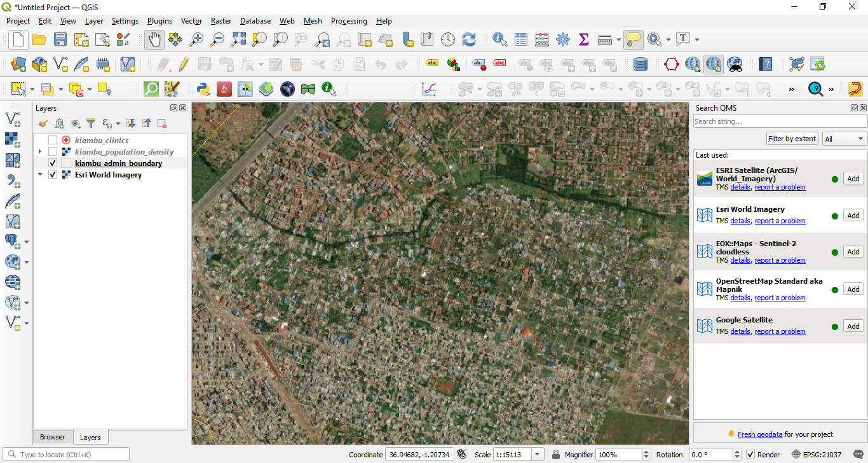
Task: Add the Google Satellite service
Action: coord(853,326)
